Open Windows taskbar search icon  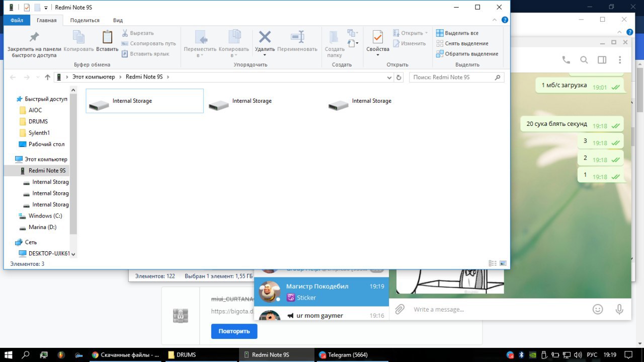pos(26,355)
